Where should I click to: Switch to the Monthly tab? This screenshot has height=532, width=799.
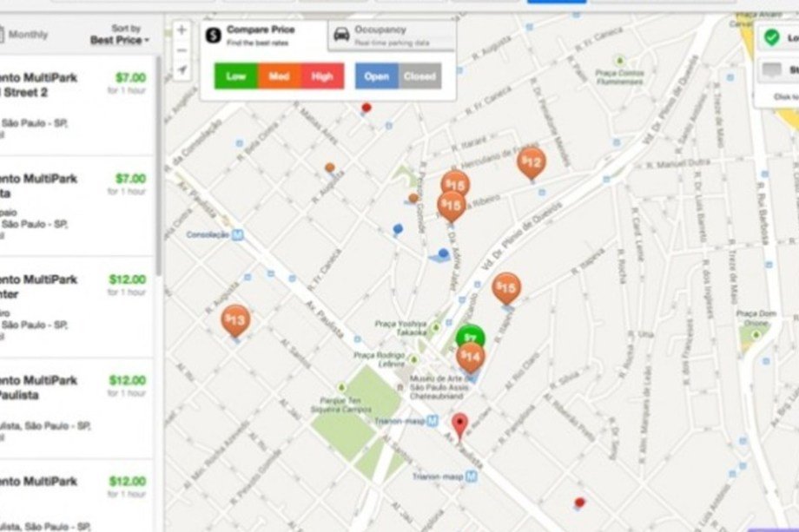click(x=23, y=35)
